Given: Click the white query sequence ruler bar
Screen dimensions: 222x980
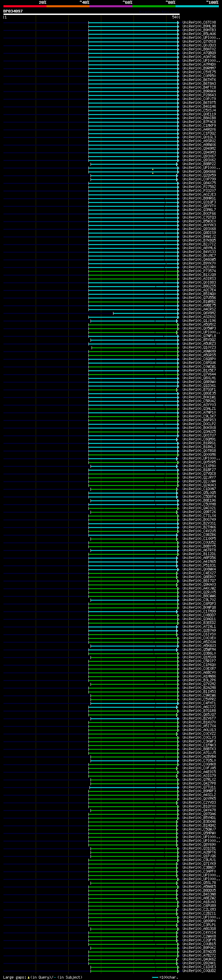Looking at the screenshot, I should point(92,14).
